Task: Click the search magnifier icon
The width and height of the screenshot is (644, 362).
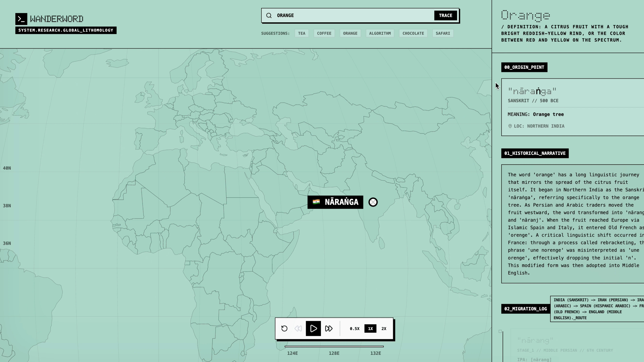Action: (x=269, y=15)
